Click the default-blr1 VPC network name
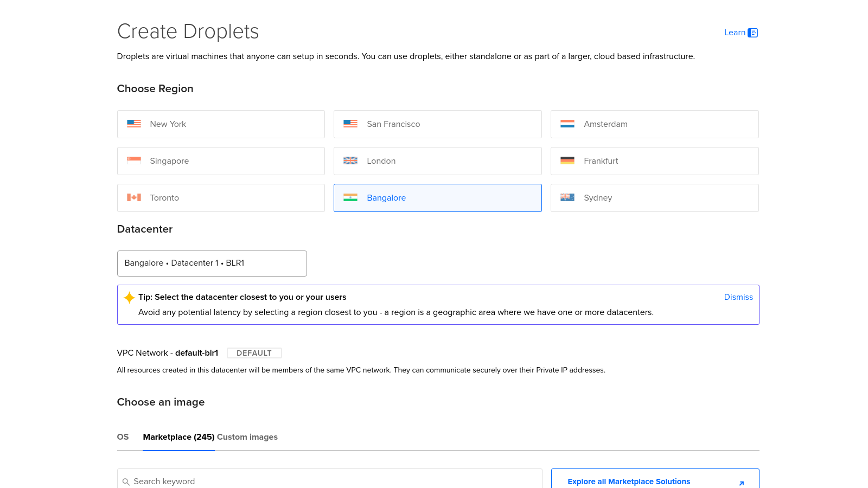This screenshot has width=868, height=488. click(x=196, y=353)
